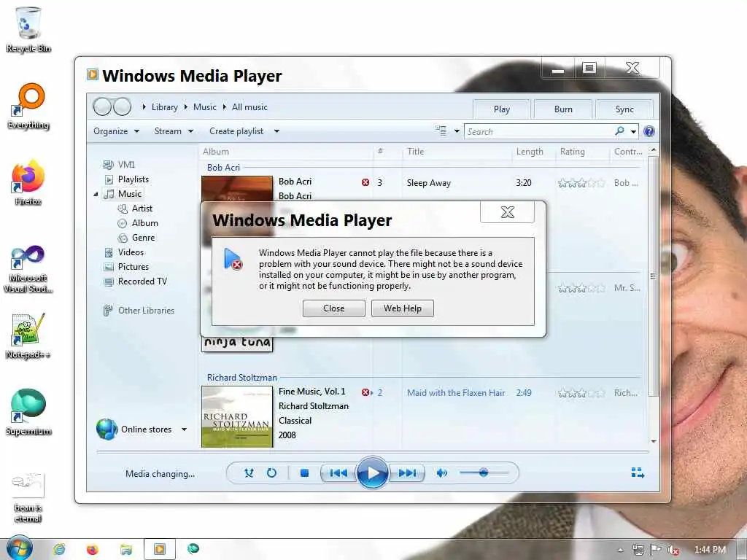The image size is (747, 560).
Task: Close the sound device error dialog
Action: pyautogui.click(x=333, y=308)
